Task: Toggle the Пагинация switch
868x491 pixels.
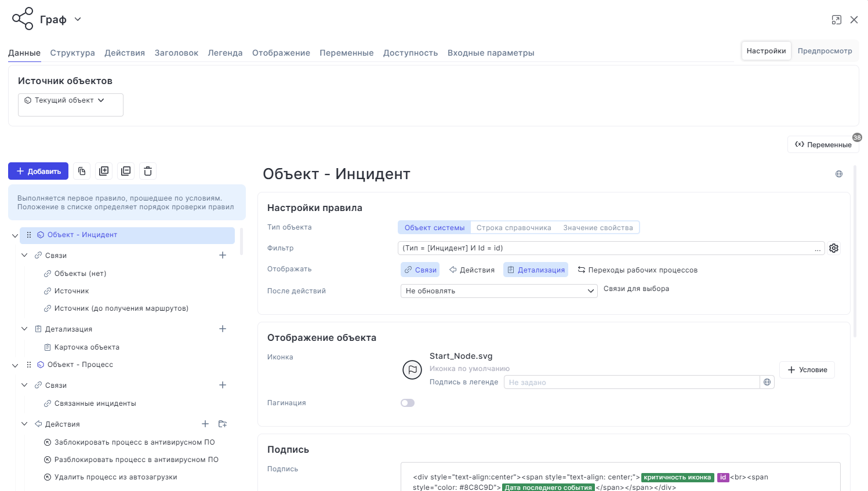Action: click(x=408, y=403)
